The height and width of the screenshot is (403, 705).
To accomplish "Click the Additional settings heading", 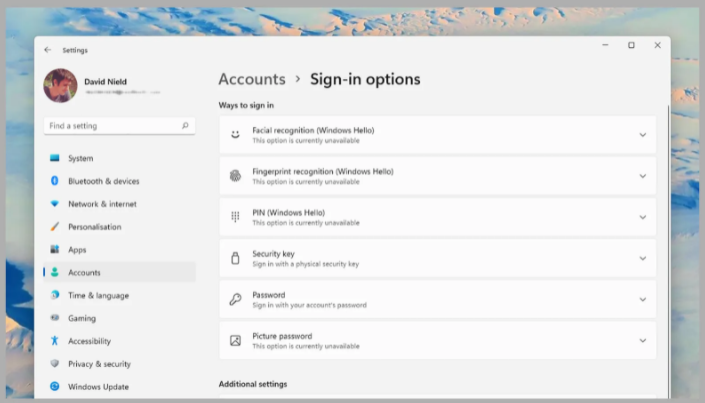I will (x=253, y=384).
